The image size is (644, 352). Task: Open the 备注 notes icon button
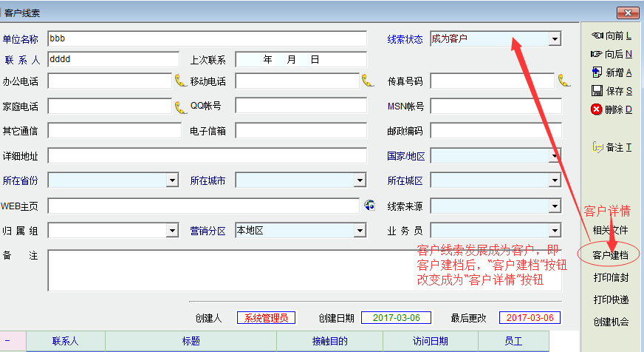[x=611, y=147]
